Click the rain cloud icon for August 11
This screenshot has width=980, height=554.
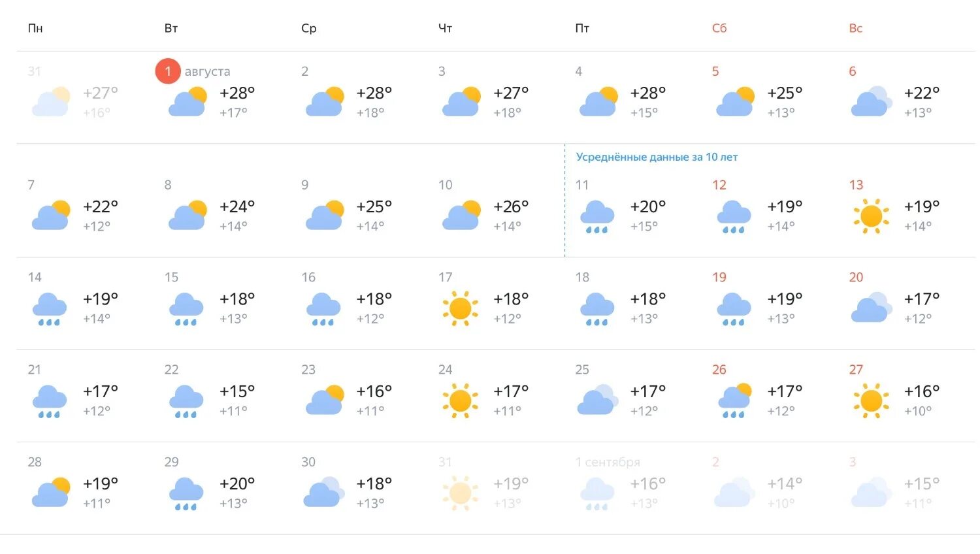point(597,217)
